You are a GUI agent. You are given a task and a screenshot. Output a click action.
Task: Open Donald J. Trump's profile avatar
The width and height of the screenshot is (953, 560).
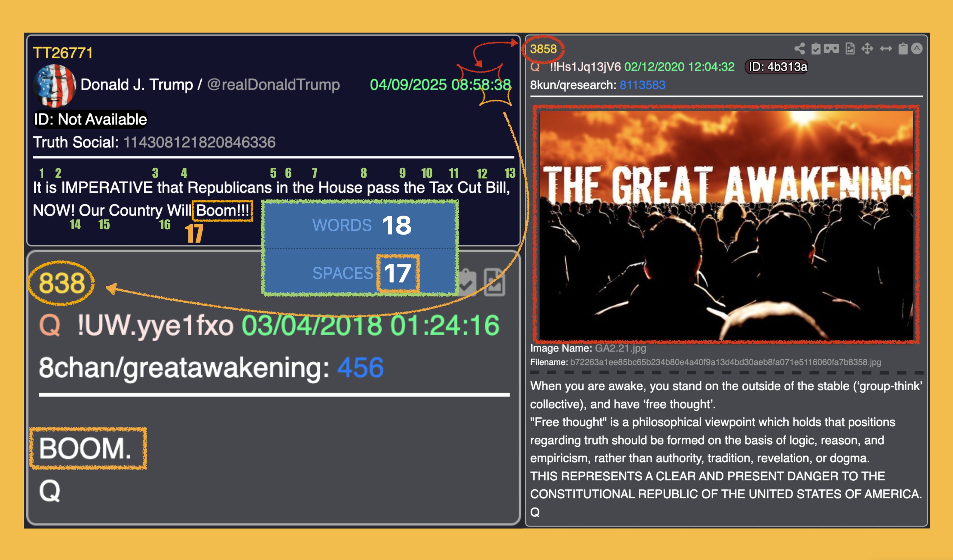coord(54,85)
